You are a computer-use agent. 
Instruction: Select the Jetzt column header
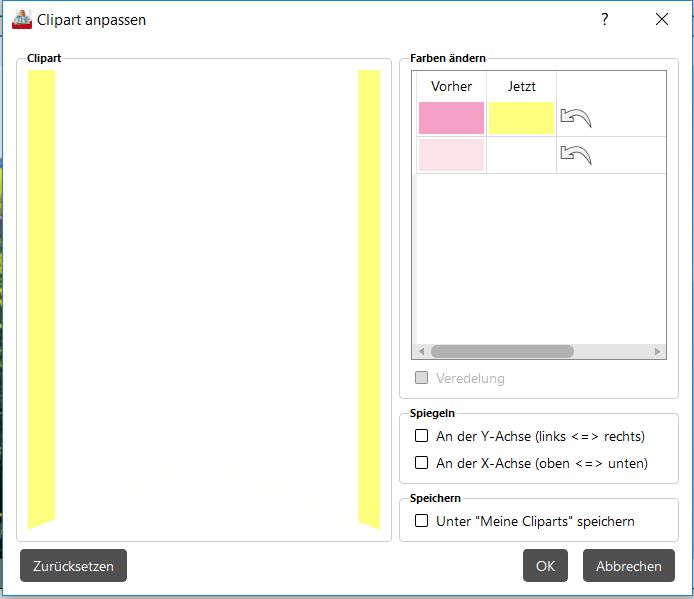click(x=521, y=86)
